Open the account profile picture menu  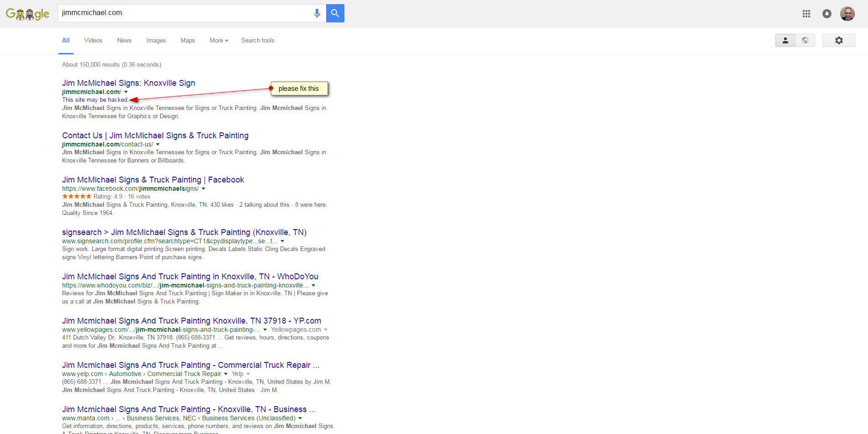pyautogui.click(x=847, y=14)
